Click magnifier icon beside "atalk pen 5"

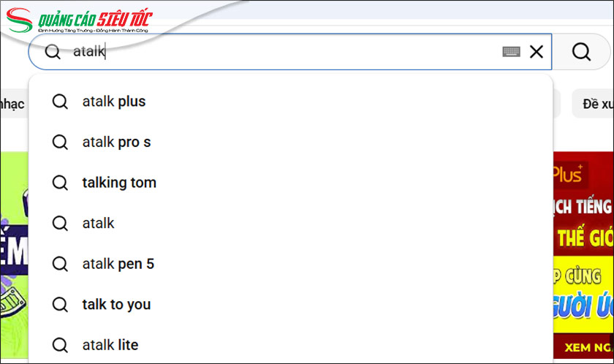click(x=60, y=264)
